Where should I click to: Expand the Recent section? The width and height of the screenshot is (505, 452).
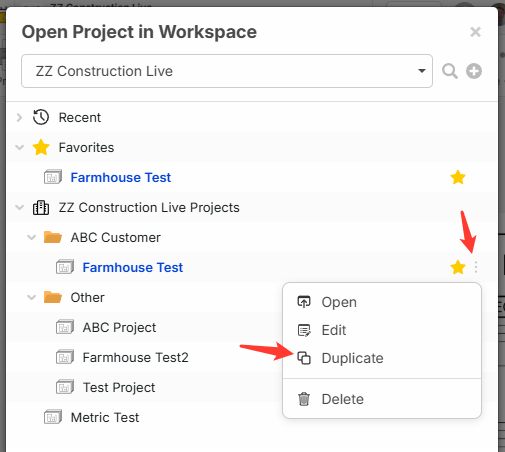coord(19,117)
